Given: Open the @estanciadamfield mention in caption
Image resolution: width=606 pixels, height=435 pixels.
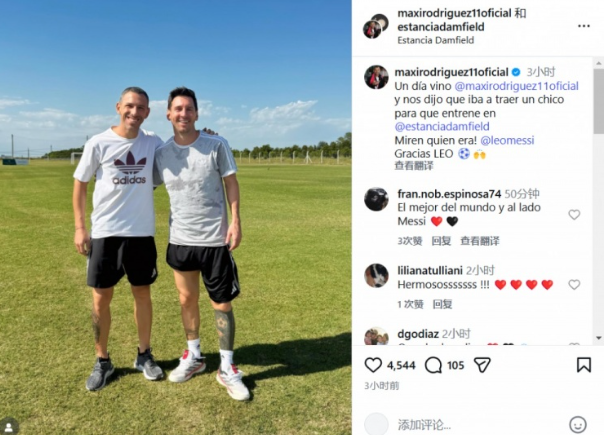Looking at the screenshot, I should click(x=442, y=127).
